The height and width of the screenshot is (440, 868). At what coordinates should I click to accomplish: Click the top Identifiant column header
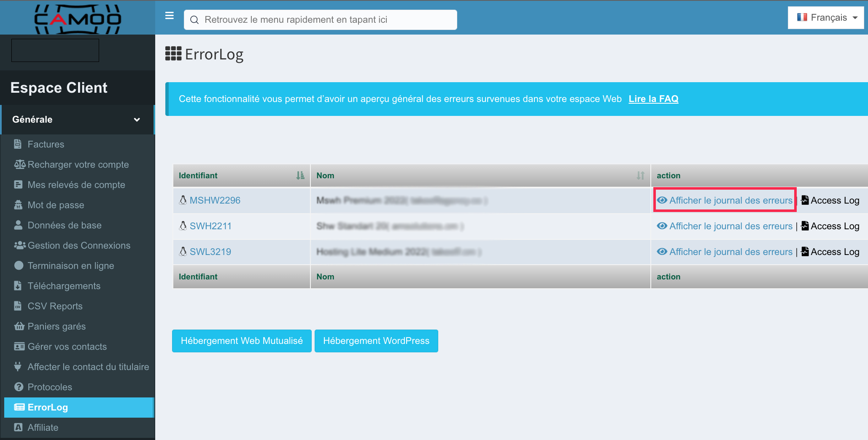tap(242, 175)
